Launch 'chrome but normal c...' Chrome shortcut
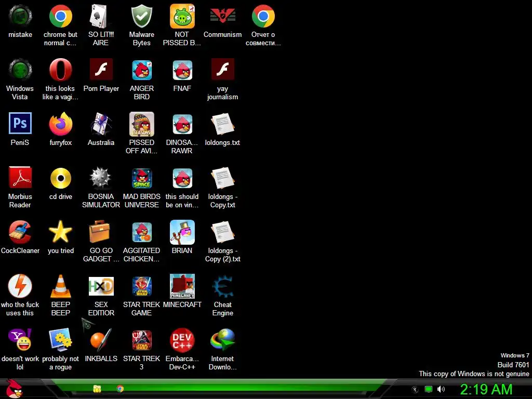The width and height of the screenshot is (532, 399). pyautogui.click(x=60, y=17)
